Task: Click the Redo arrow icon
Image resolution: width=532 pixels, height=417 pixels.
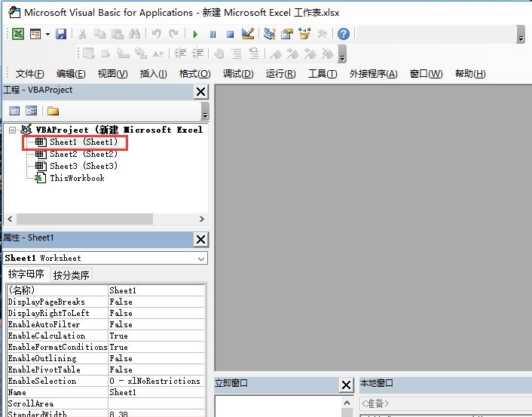Action: (174, 34)
